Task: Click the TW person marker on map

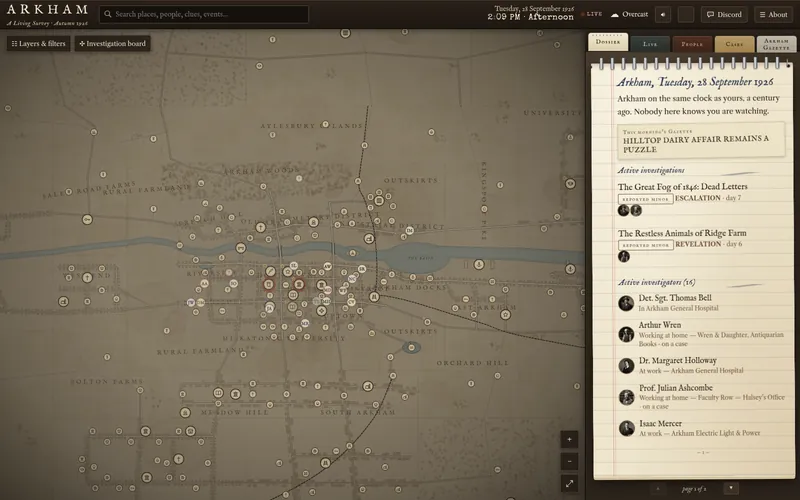Action: [x=191, y=303]
